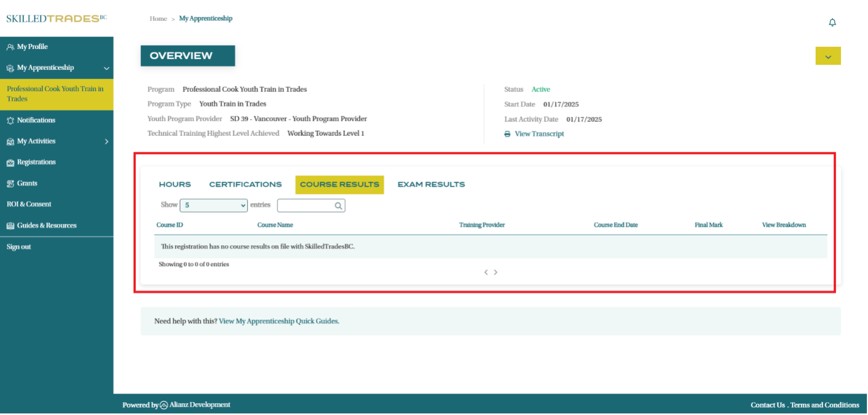Expand the My Apprenticeship sidebar menu
The image size is (868, 415).
[107, 68]
